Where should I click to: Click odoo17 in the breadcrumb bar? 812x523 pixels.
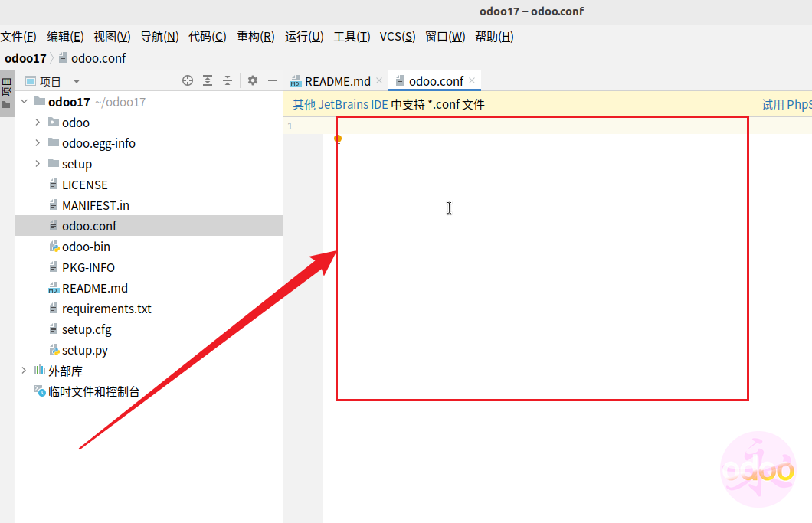click(25, 58)
